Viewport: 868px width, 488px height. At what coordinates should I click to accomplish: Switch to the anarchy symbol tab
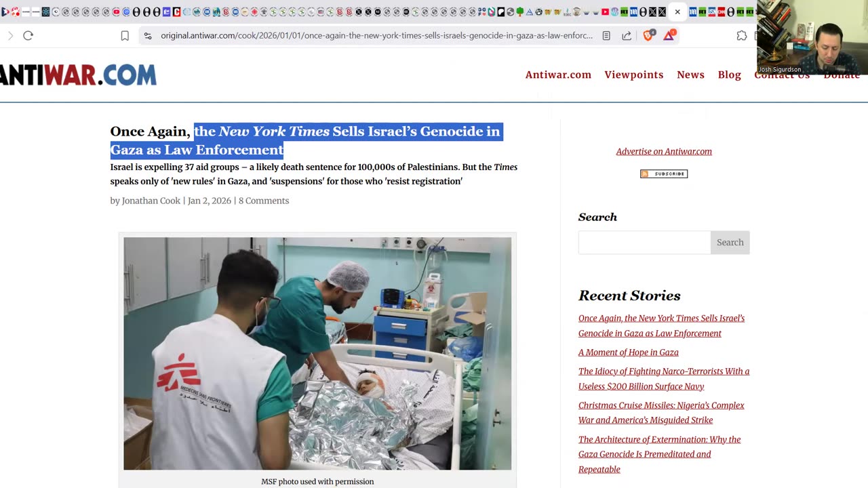(x=539, y=12)
